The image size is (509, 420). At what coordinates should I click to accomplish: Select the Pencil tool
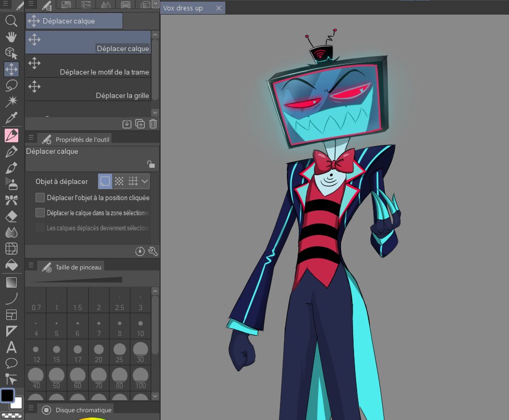(11, 152)
